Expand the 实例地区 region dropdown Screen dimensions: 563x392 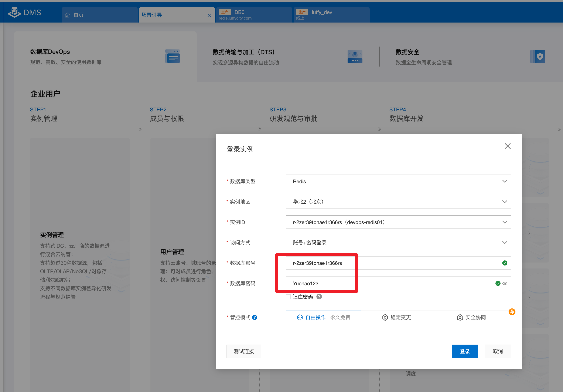point(398,202)
